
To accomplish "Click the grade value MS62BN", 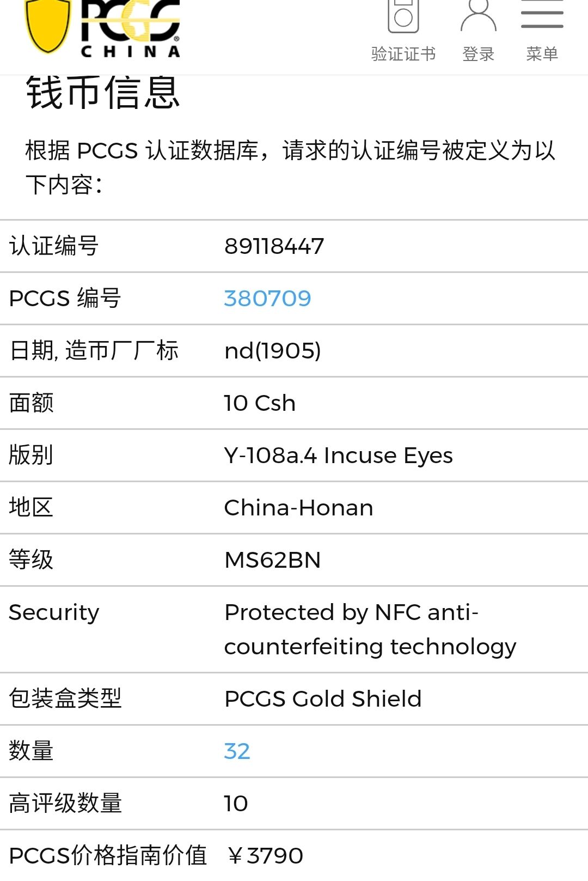I will [x=272, y=560].
